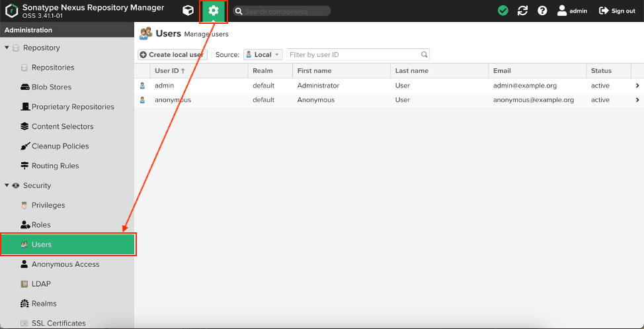Click the LDAP book icon
The width and height of the screenshot is (644, 329).
24,284
